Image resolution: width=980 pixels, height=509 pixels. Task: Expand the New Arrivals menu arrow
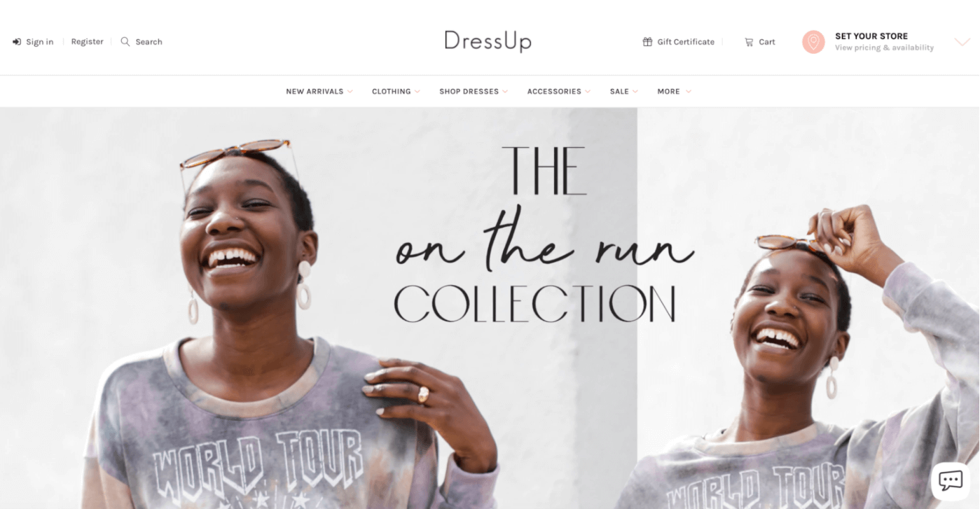click(x=350, y=92)
